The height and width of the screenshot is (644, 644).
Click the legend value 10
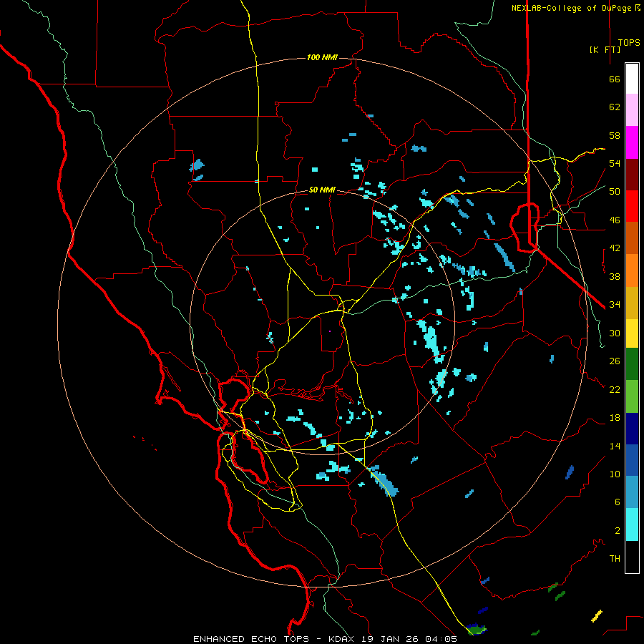[x=615, y=474]
